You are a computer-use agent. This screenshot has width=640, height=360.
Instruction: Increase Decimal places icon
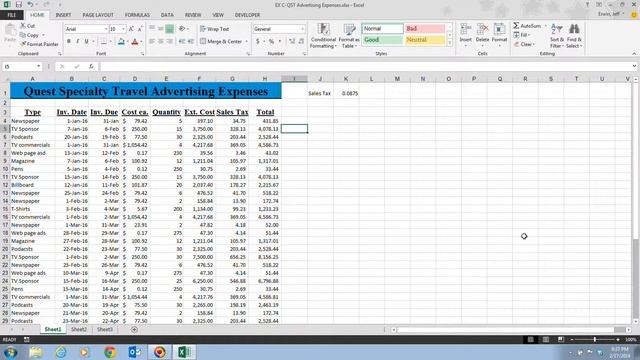click(292, 41)
